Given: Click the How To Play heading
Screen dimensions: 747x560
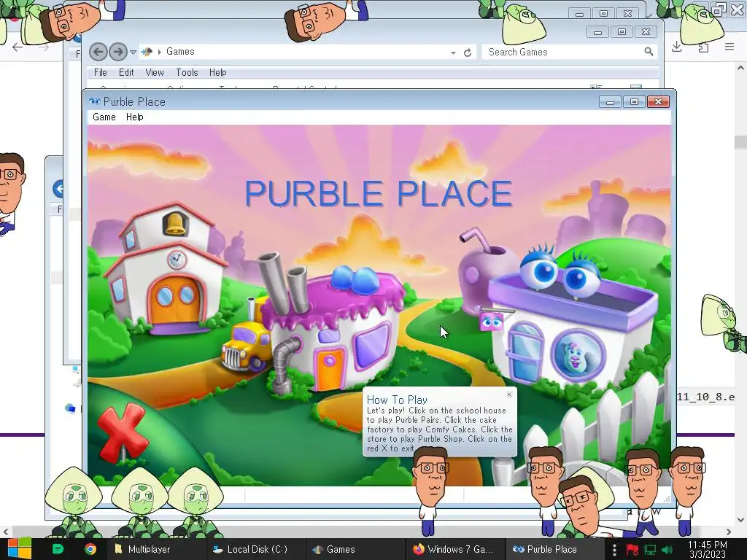Looking at the screenshot, I should coord(397,400).
